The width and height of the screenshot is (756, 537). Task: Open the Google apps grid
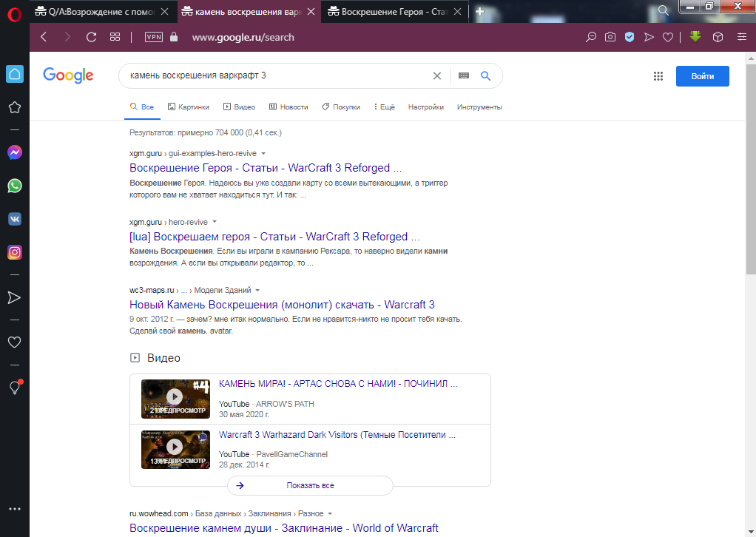(658, 76)
